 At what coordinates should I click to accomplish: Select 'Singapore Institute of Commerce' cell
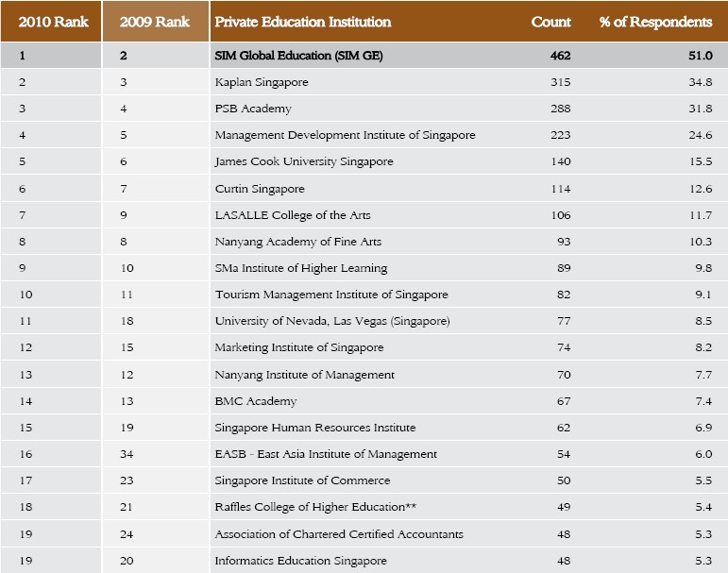point(302,480)
